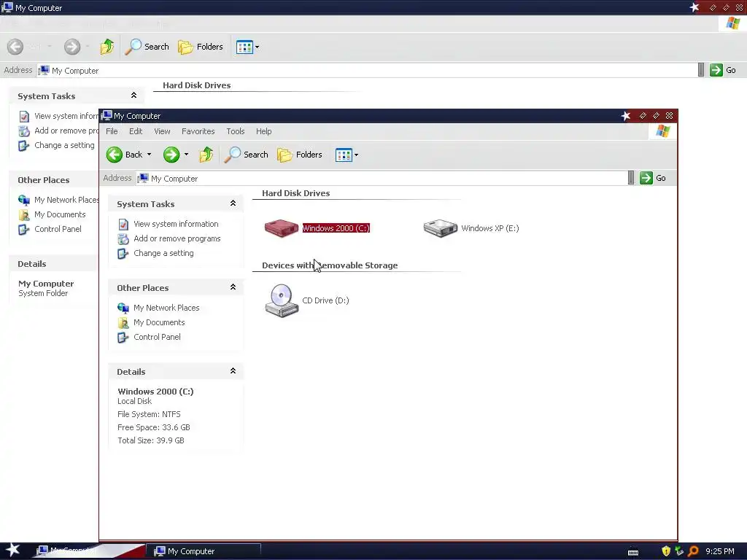Click Folders button in background window
747x560 pixels.
(200, 47)
